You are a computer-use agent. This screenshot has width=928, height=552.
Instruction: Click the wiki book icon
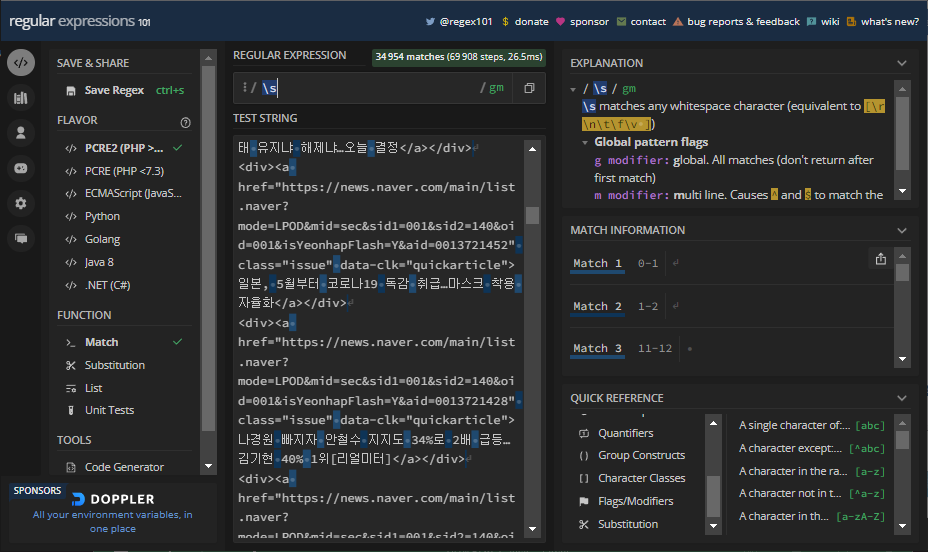(x=811, y=21)
